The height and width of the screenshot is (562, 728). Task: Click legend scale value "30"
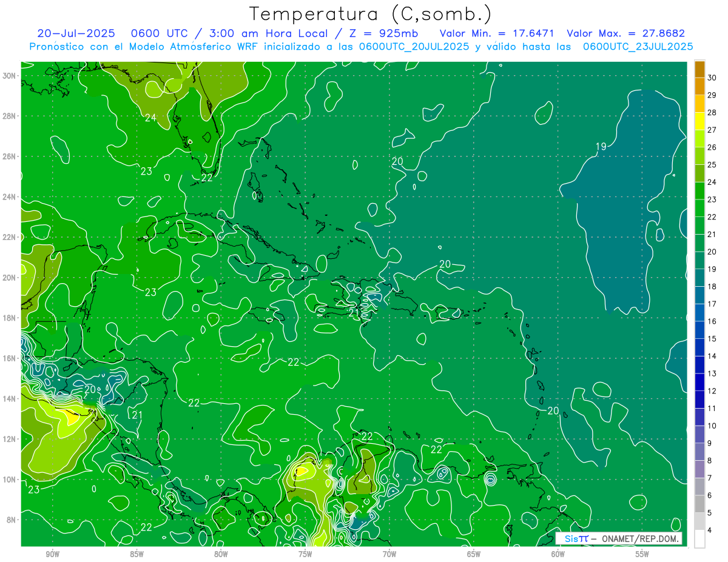click(x=712, y=78)
